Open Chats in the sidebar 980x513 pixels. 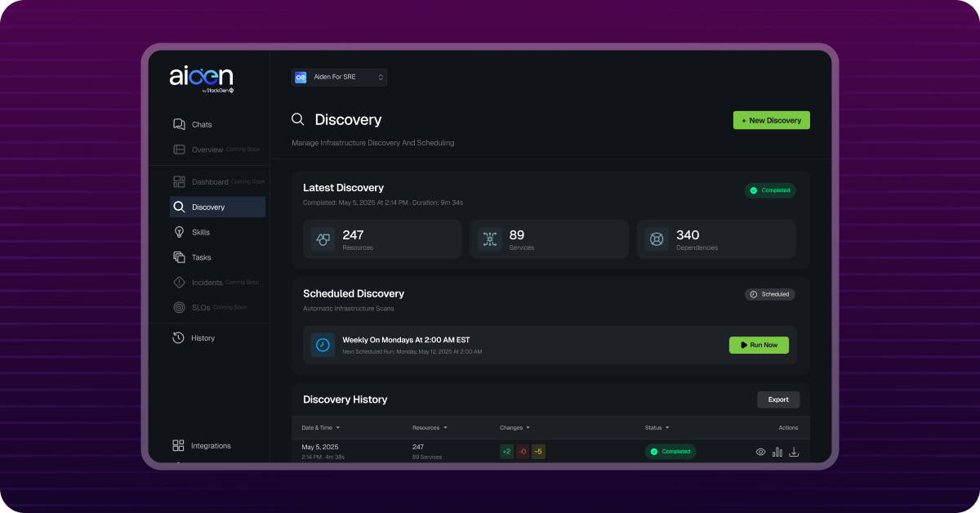[x=201, y=125]
